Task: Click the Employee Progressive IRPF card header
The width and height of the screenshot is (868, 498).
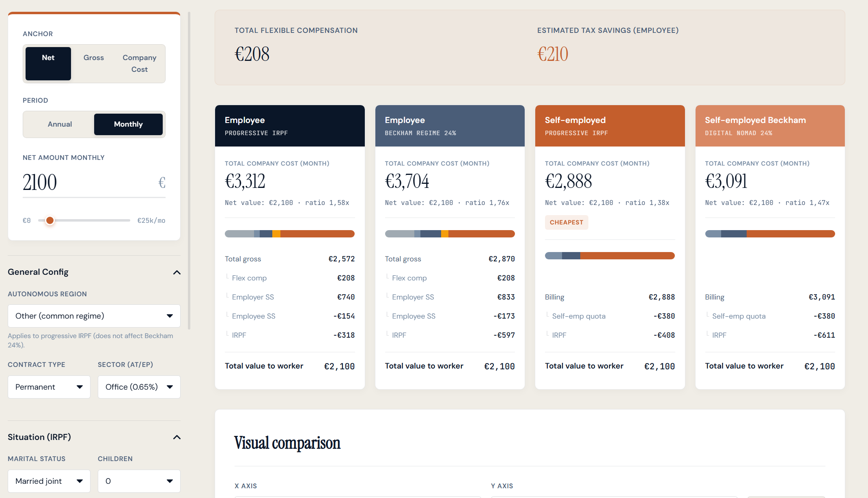Action: (x=290, y=126)
